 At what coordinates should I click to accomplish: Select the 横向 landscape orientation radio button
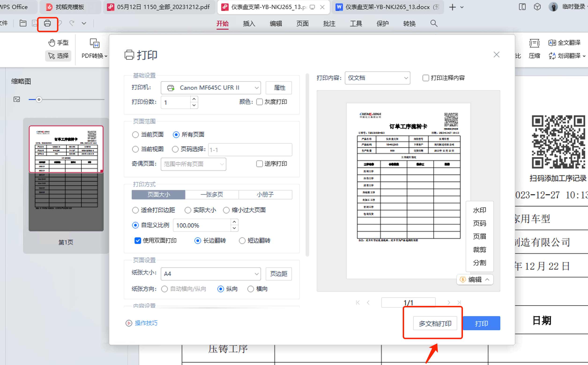250,289
